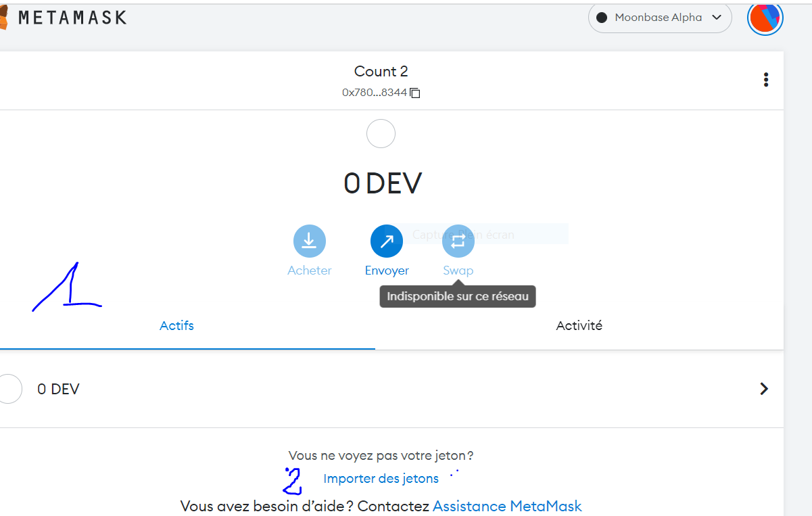Click the chevron in the network selector
Viewport: 812px width, 516px height.
coord(717,18)
